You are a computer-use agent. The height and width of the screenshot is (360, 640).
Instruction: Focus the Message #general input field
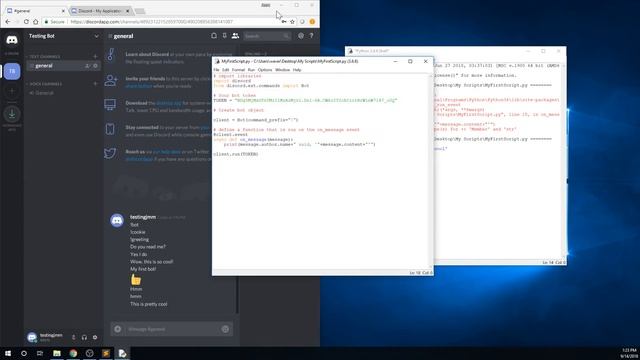click(171, 329)
